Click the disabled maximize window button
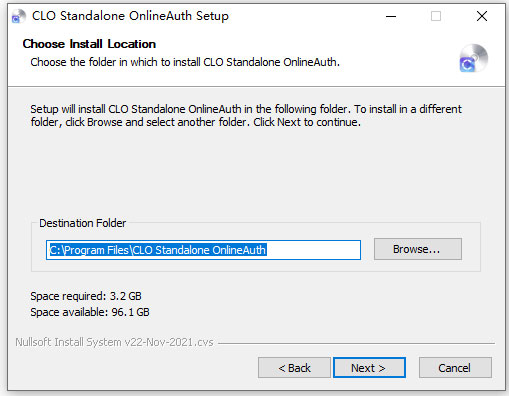Image resolution: width=509 pixels, height=396 pixels. [x=436, y=16]
